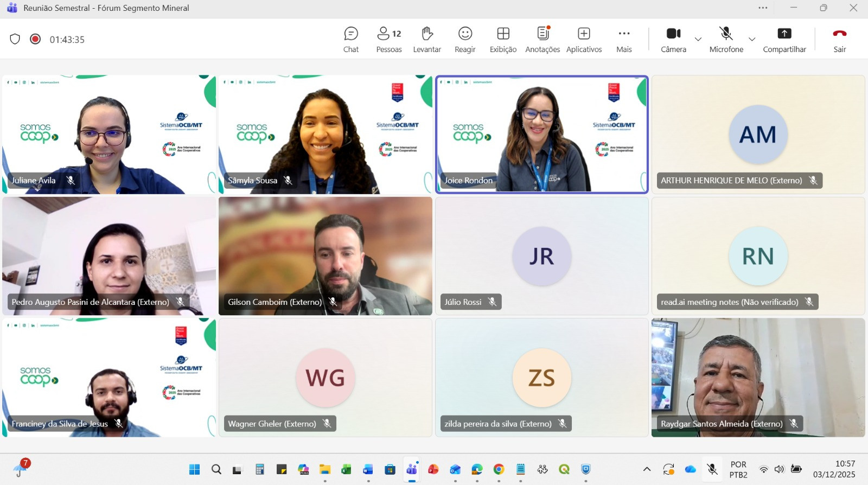Expand the camera options dropdown arrow
The image size is (868, 485).
(698, 39)
